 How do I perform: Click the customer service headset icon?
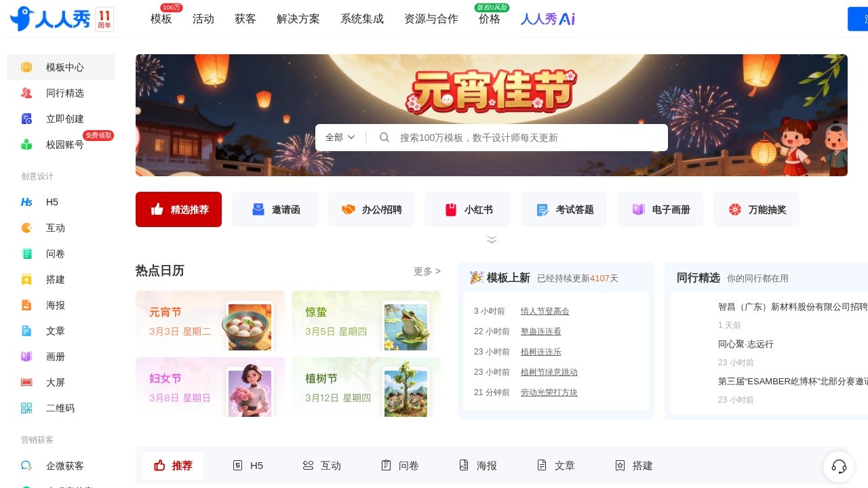click(839, 466)
